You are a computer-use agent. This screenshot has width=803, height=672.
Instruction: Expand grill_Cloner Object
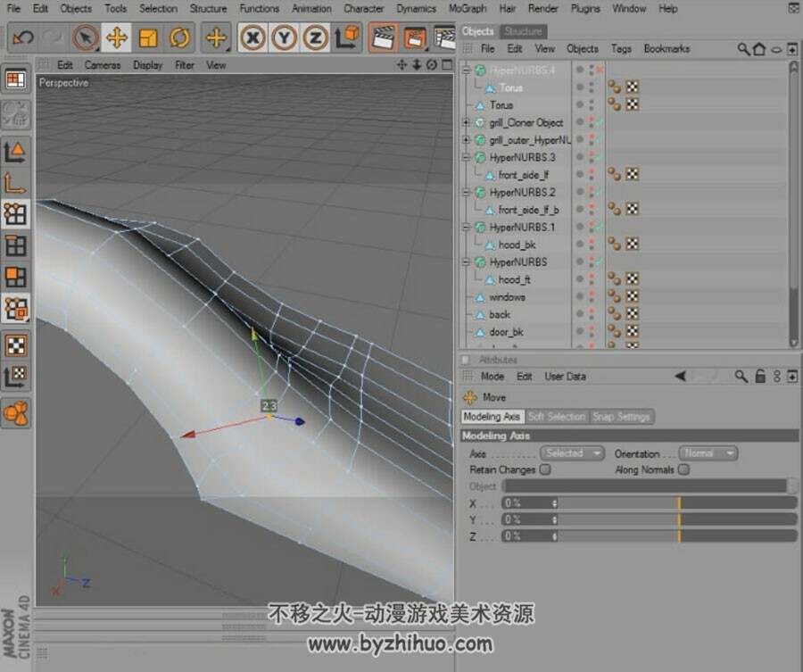click(x=466, y=122)
